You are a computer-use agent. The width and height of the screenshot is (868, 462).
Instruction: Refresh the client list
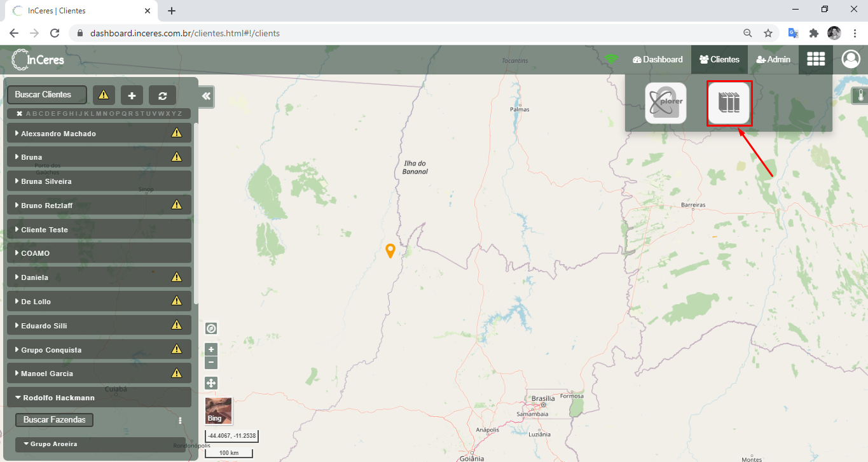163,95
